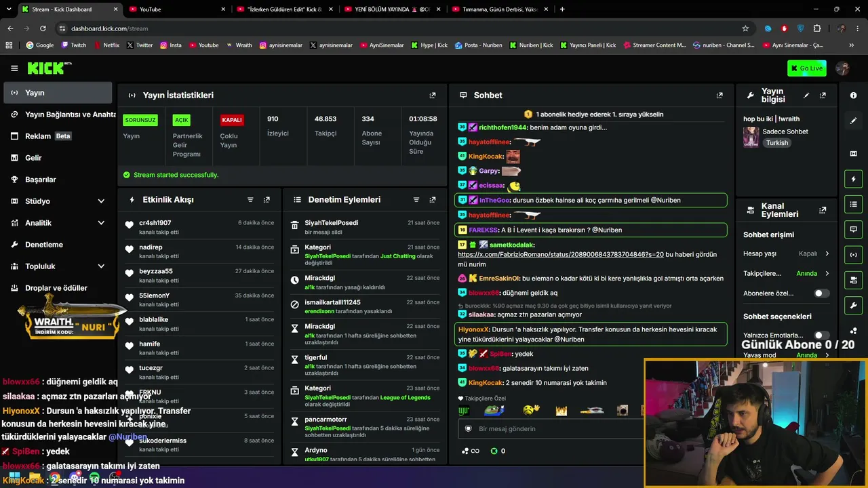Go to Gelir in the sidebar

pos(58,158)
